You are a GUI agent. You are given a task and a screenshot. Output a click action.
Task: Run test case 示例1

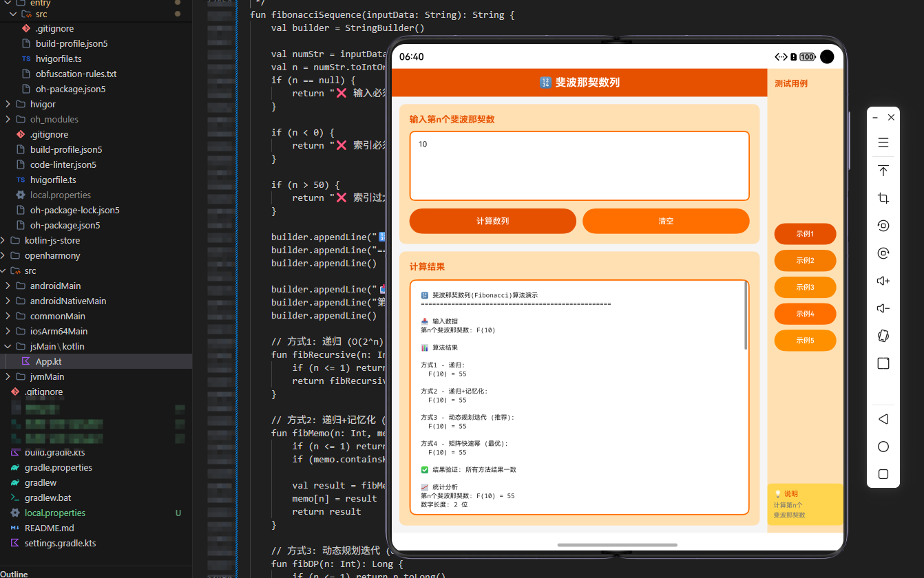click(805, 234)
